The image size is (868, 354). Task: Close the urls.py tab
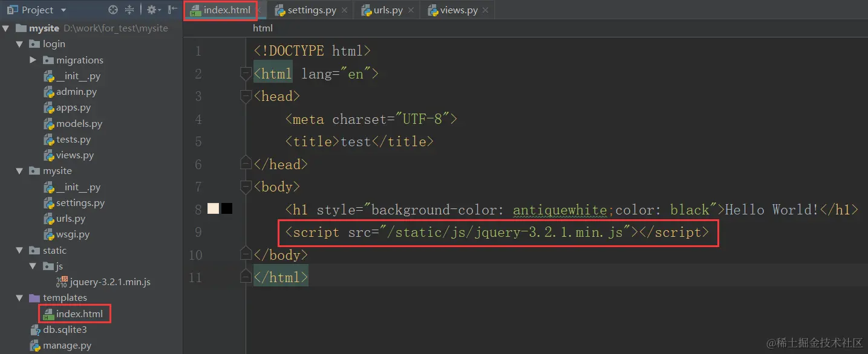tap(411, 10)
